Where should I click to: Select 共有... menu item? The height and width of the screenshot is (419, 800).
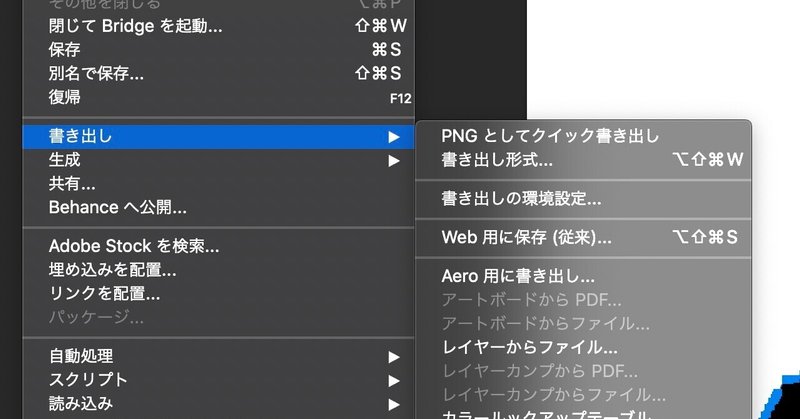(218, 184)
